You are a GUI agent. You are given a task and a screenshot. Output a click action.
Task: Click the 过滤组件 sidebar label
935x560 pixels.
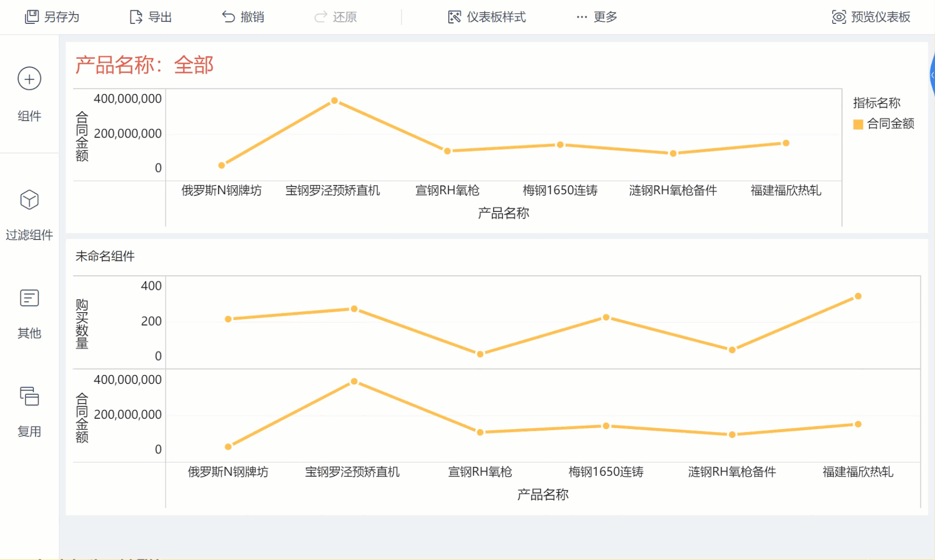tap(30, 235)
